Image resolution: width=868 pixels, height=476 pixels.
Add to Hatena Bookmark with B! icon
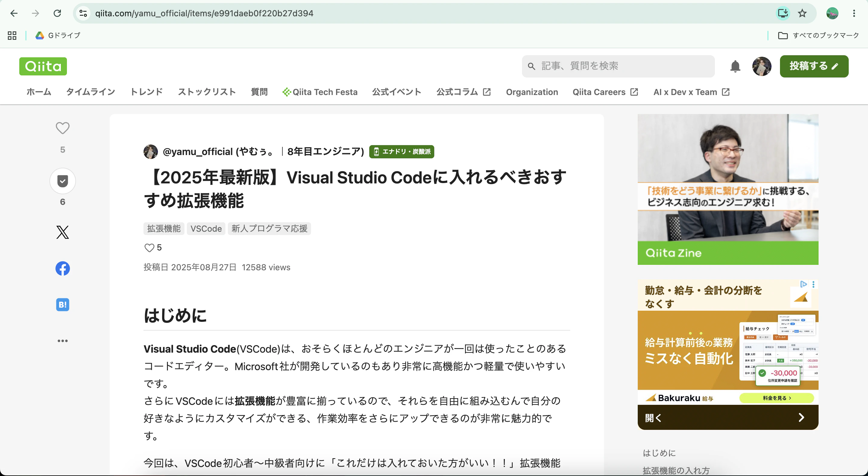tap(63, 305)
